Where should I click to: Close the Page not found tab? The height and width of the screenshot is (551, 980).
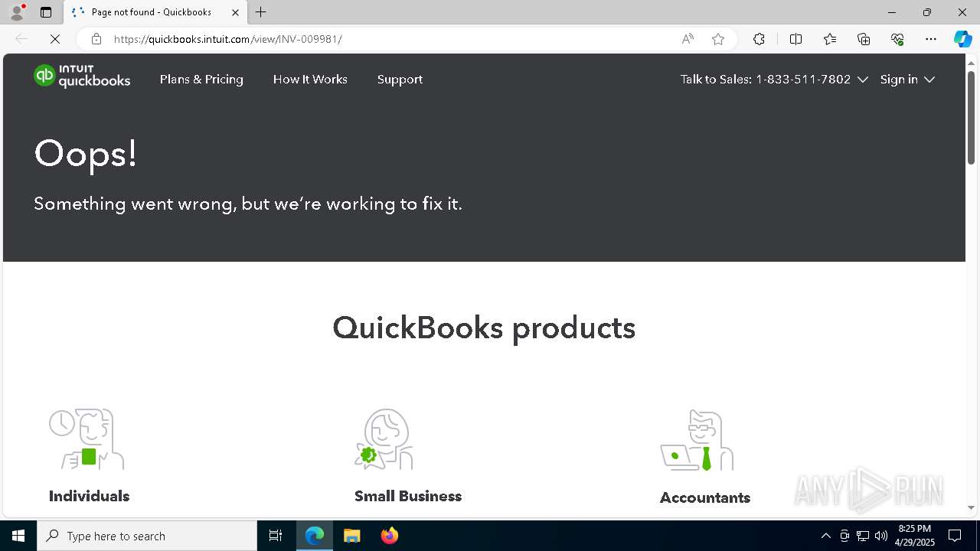coord(235,12)
